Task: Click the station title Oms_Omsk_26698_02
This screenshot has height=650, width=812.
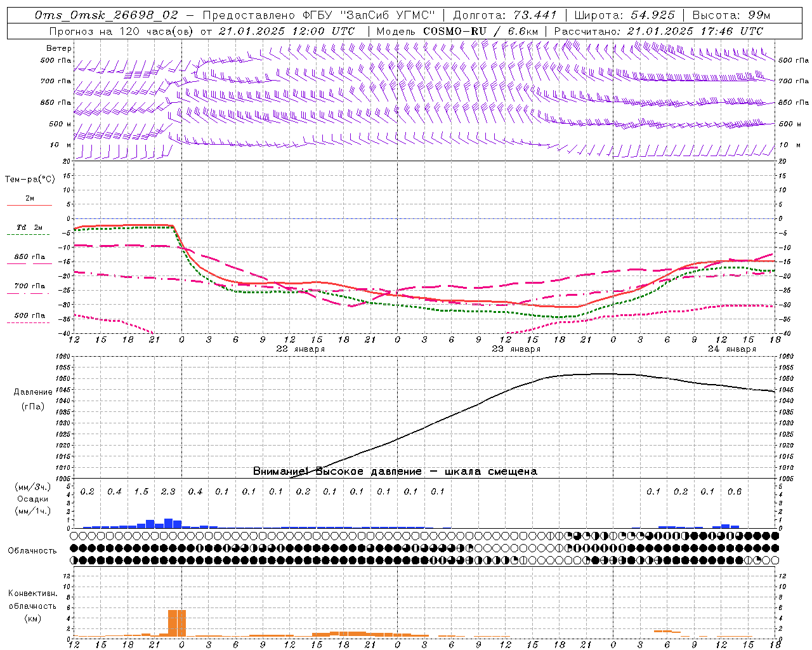Action: [x=106, y=15]
